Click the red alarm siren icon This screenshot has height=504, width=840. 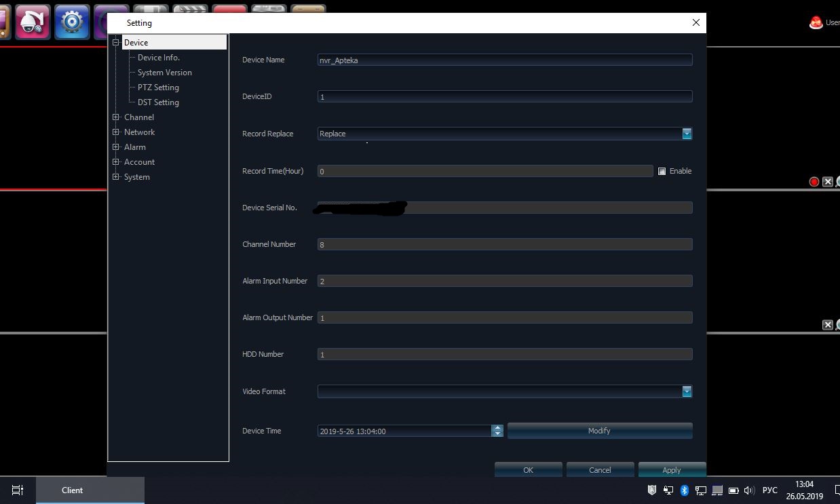(816, 22)
